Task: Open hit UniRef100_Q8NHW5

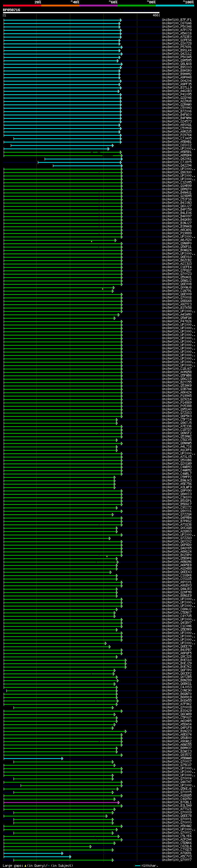Action: coord(176,443)
